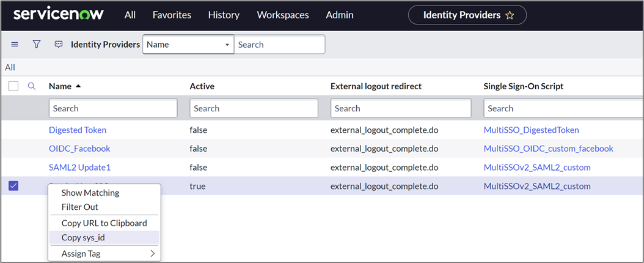Click the activity stream chat icon
The image size is (644, 263).
(x=59, y=45)
